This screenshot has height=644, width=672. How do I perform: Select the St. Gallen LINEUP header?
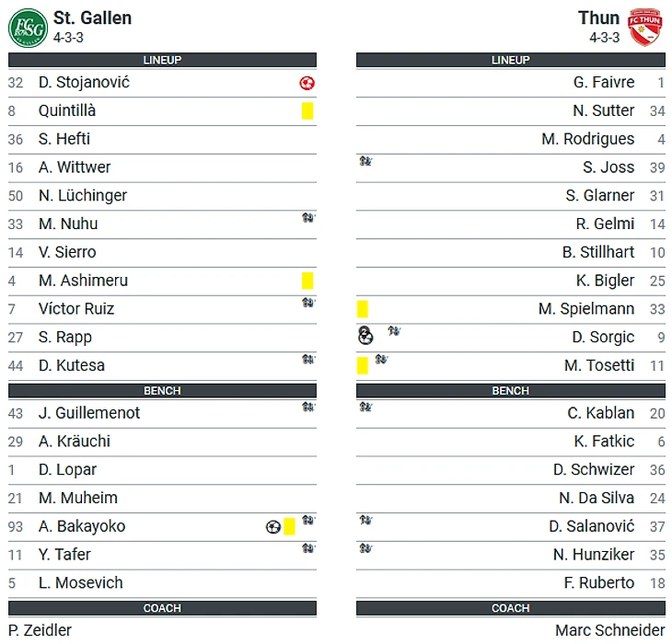(x=162, y=60)
